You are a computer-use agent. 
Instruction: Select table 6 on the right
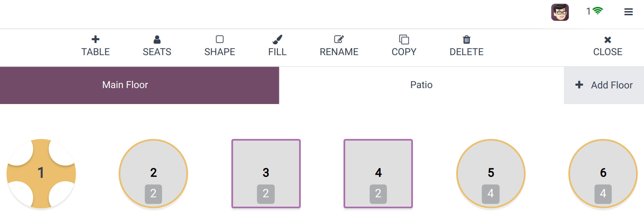[x=603, y=174]
